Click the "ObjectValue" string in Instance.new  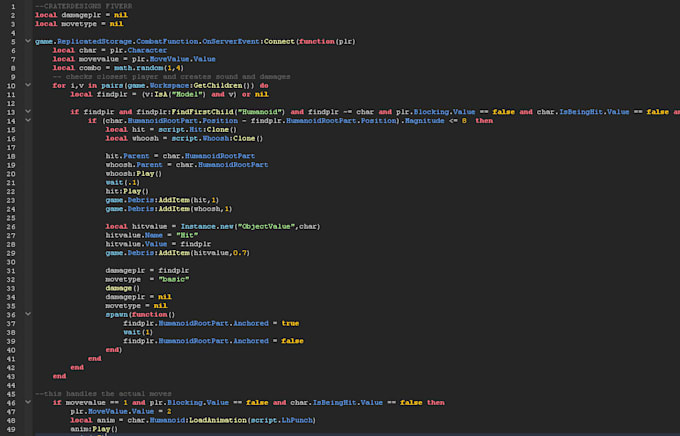[263, 226]
